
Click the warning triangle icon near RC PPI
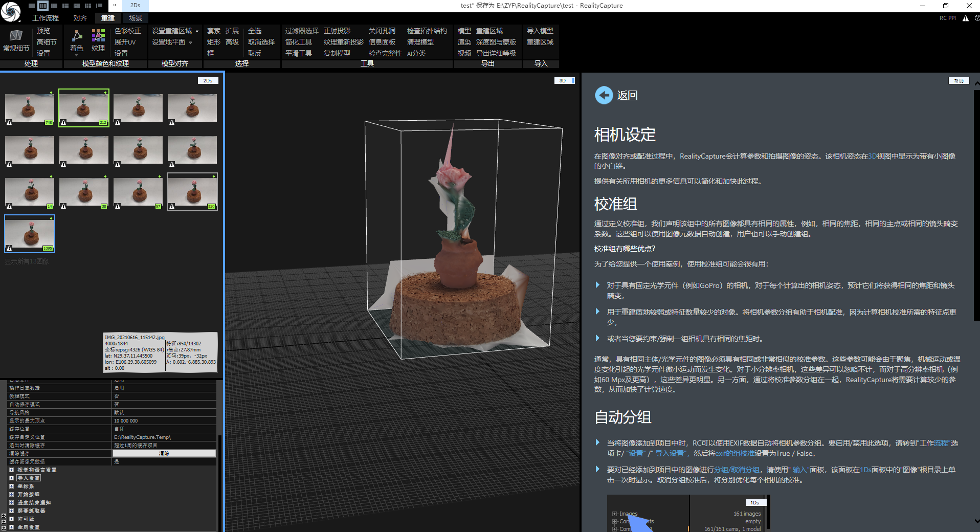click(966, 18)
